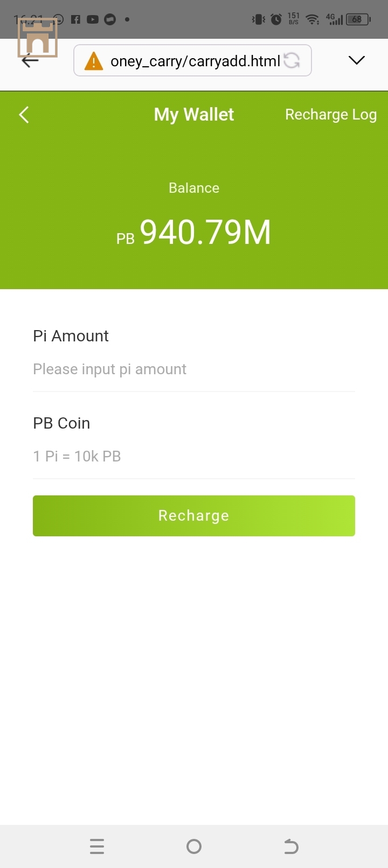Open recent apps from navigation bar
388x868 pixels.
(x=97, y=846)
